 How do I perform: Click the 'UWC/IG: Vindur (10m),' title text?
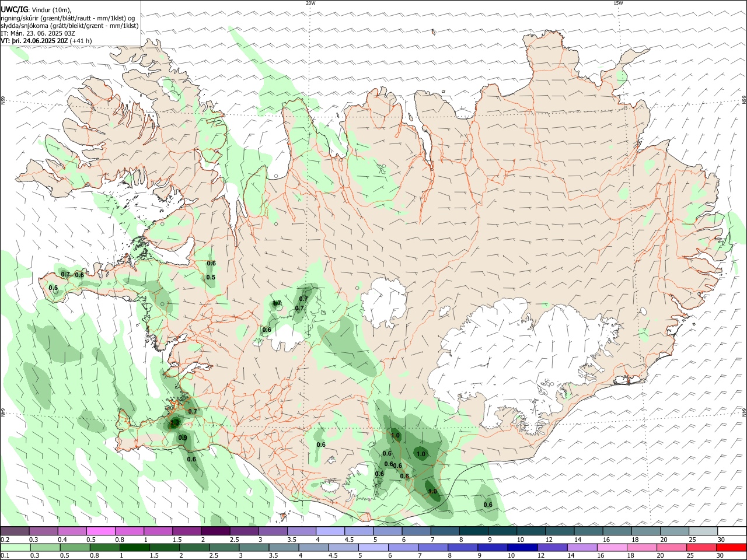[37, 9]
